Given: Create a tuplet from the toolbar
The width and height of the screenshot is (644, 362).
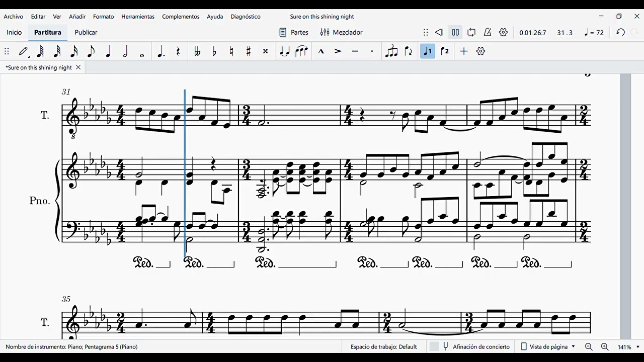Looking at the screenshot, I should [x=391, y=51].
